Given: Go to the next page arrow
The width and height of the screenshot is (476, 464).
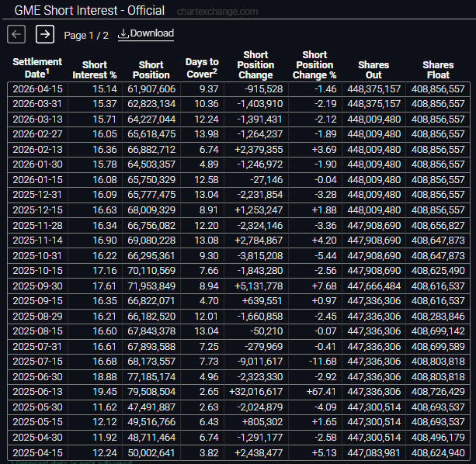Looking at the screenshot, I should (45, 34).
